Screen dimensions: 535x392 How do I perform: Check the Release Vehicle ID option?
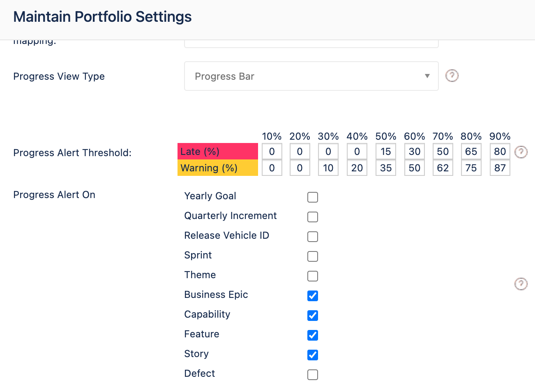click(313, 237)
